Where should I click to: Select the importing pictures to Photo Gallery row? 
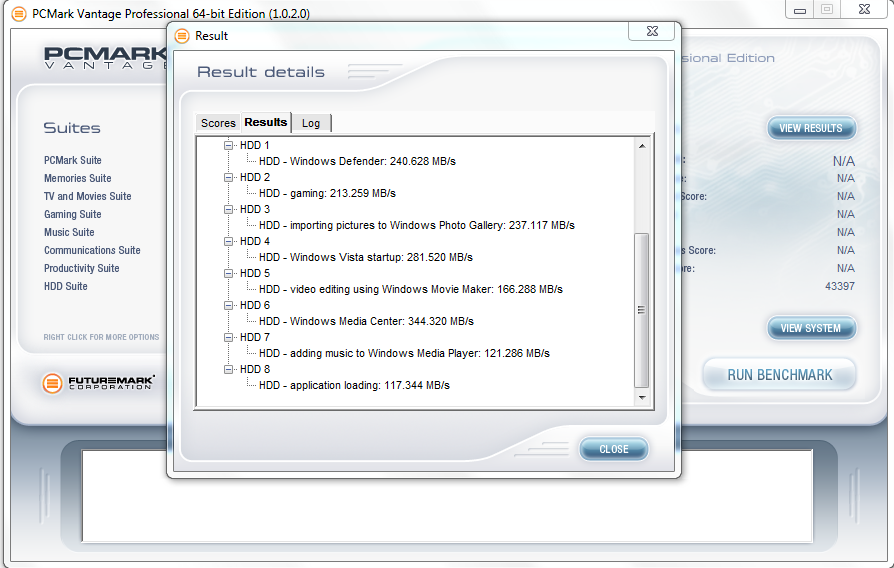417,225
